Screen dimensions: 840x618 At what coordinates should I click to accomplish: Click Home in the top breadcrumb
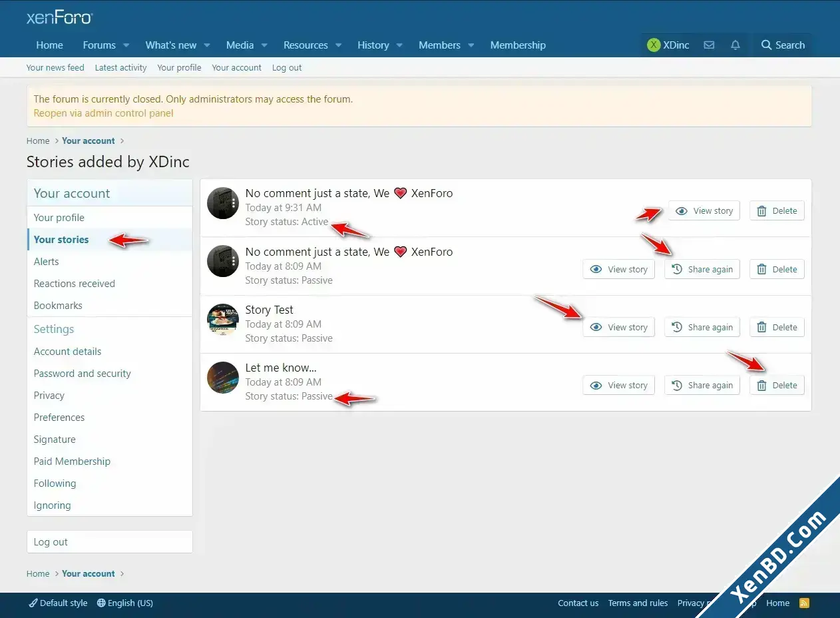click(x=38, y=141)
